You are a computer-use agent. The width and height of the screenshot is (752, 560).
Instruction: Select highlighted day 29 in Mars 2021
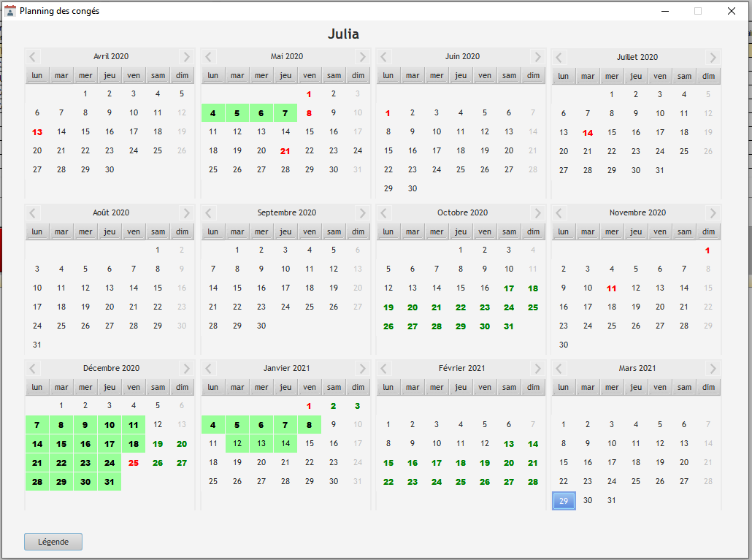(x=564, y=501)
